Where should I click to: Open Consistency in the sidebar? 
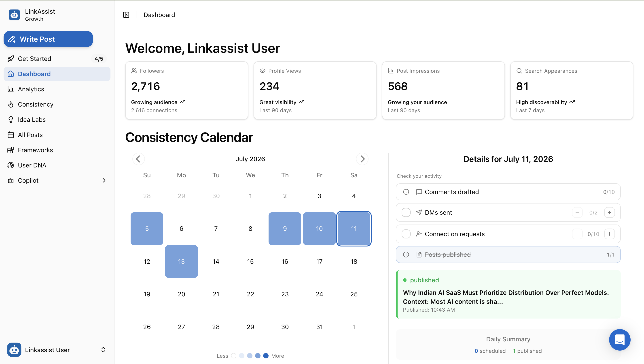click(x=57, y=104)
